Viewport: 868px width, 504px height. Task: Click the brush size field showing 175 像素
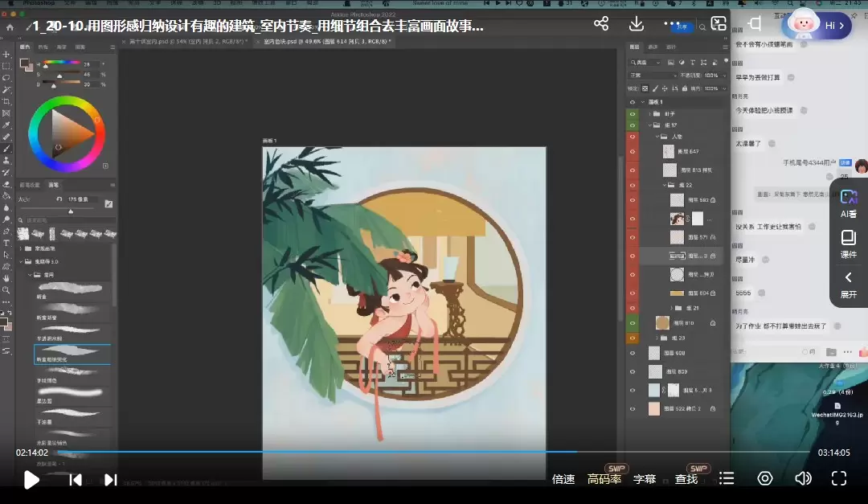pyautogui.click(x=81, y=199)
